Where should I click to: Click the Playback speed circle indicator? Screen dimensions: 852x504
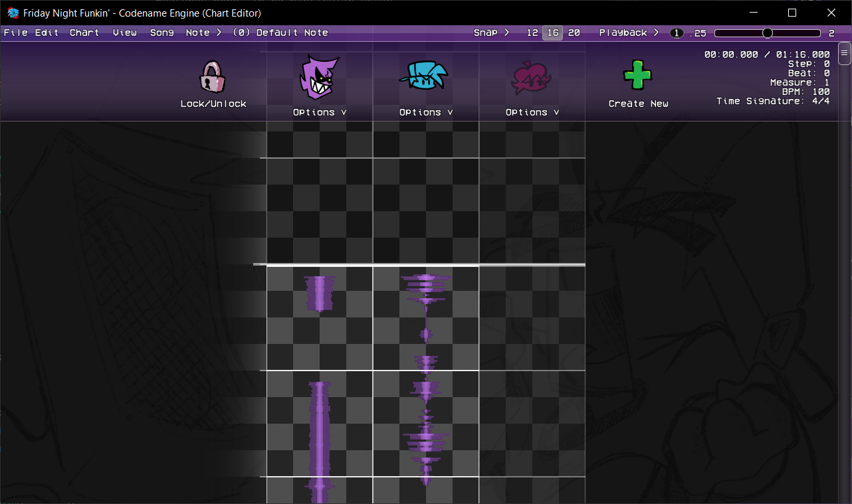[x=676, y=32]
